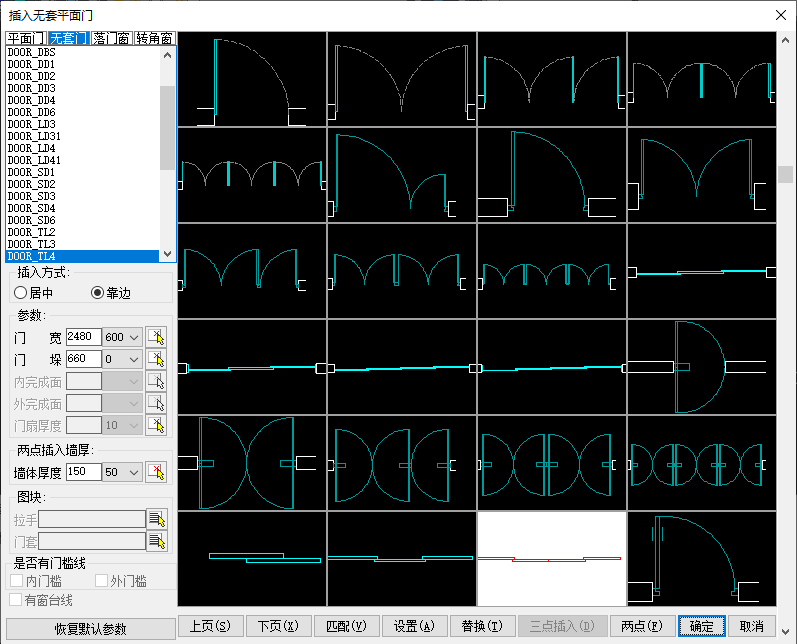The height and width of the screenshot is (644, 797).
Task: Click the browse icon next to 门套 field
Action: coord(157,541)
